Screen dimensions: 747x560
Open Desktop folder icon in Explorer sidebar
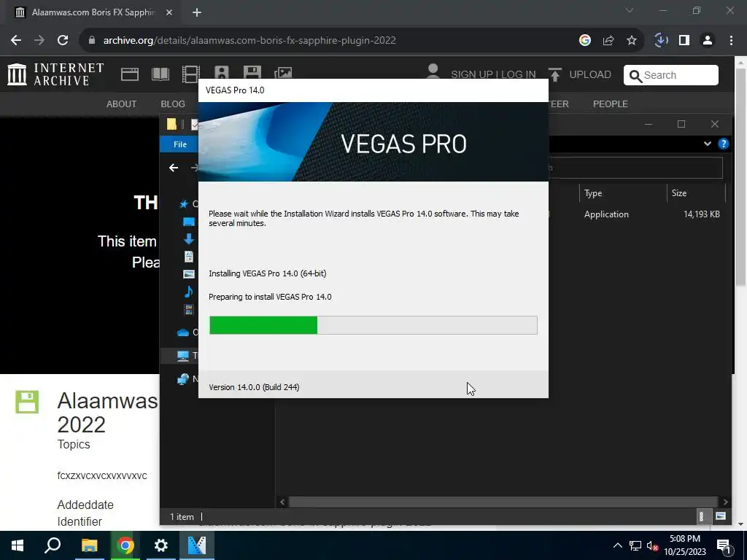click(x=189, y=222)
